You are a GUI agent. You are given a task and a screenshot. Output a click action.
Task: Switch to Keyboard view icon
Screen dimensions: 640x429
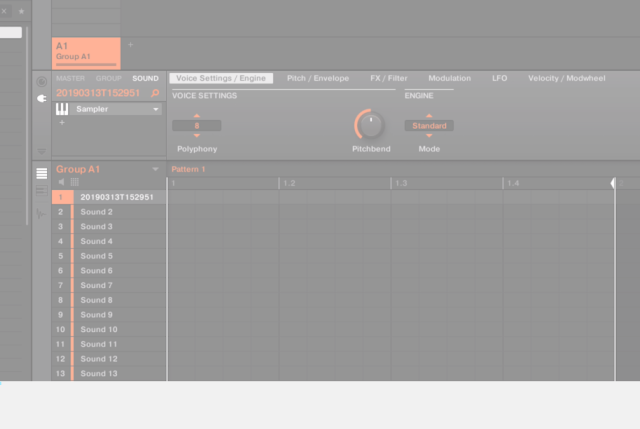click(42, 191)
